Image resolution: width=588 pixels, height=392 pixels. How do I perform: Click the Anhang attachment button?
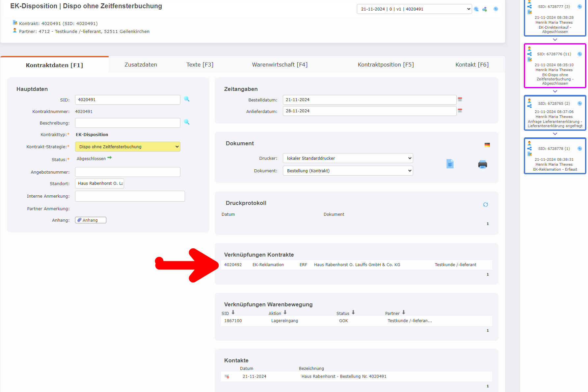pyautogui.click(x=90, y=220)
